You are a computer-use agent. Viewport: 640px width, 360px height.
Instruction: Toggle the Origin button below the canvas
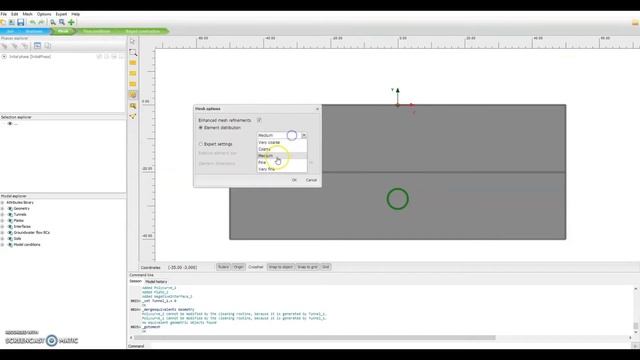(x=238, y=267)
